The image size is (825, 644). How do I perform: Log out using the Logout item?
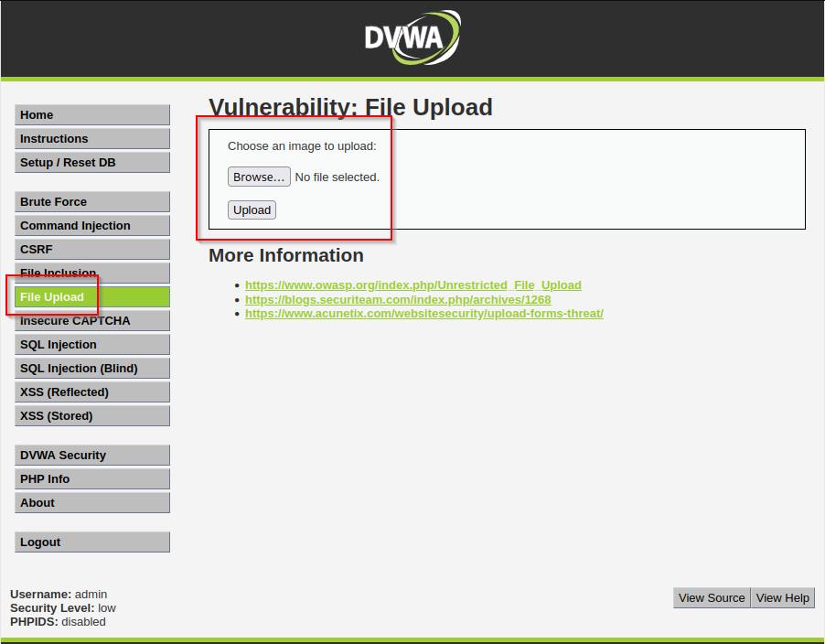pos(92,542)
